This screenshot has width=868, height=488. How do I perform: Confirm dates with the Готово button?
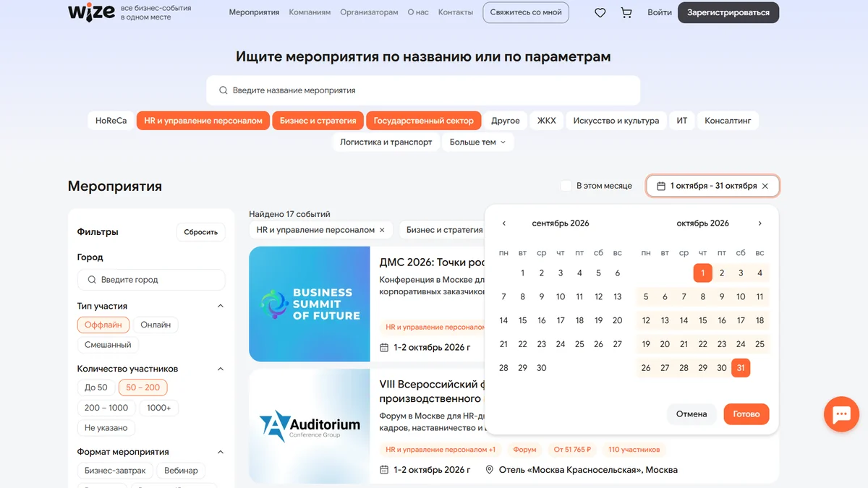pyautogui.click(x=746, y=414)
